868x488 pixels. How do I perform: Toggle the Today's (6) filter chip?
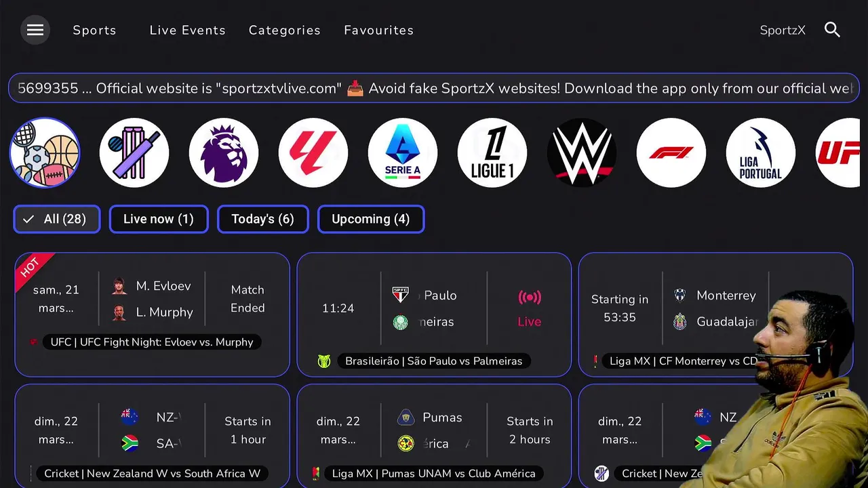point(262,219)
